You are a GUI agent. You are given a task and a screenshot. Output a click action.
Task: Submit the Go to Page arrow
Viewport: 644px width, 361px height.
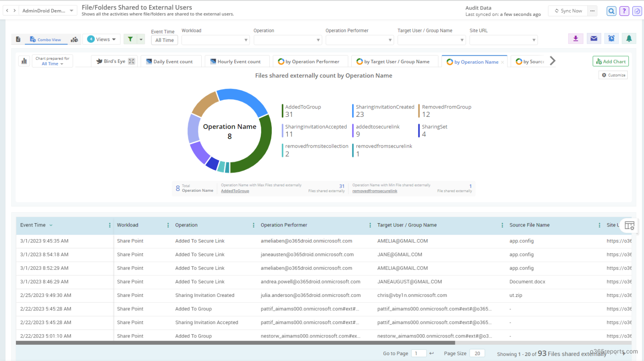431,353
